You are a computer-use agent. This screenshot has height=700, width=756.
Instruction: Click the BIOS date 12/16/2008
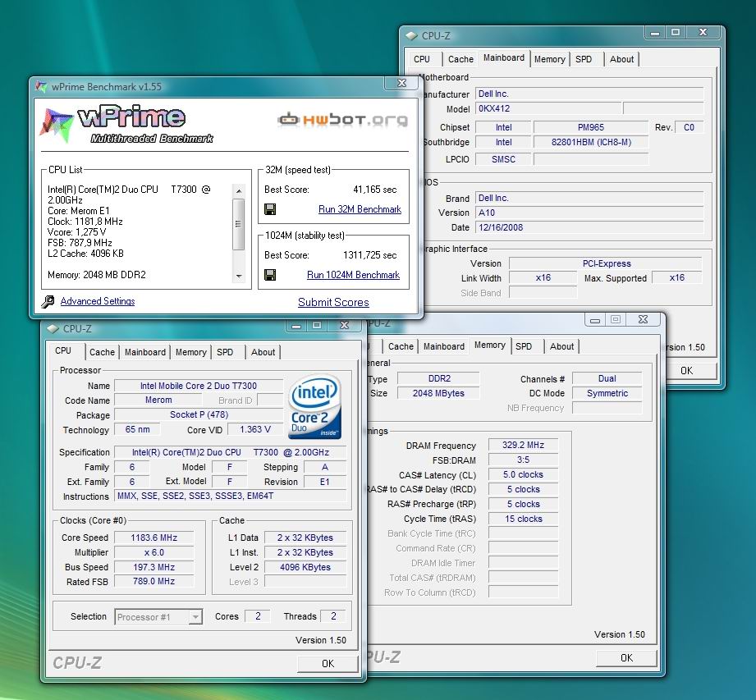point(589,227)
